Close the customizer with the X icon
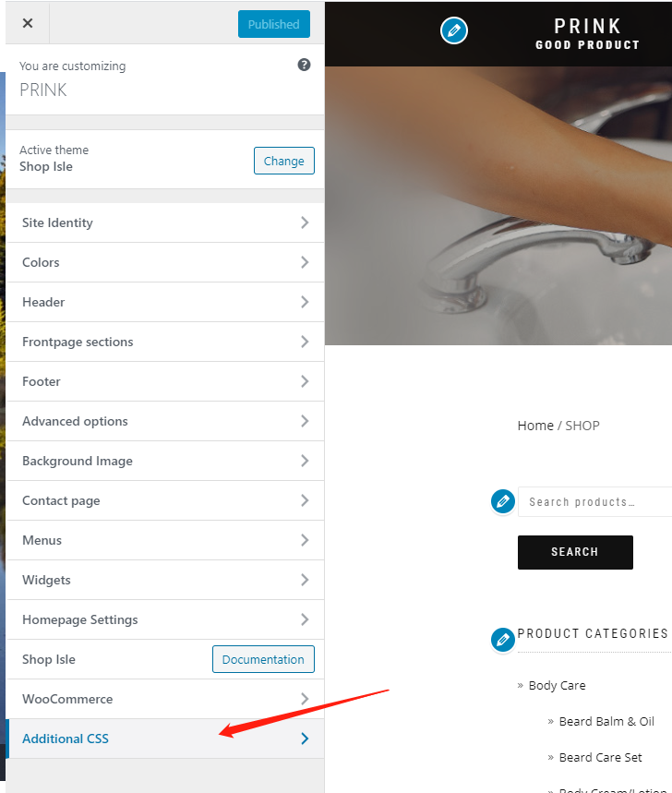The image size is (672, 793). [x=28, y=23]
